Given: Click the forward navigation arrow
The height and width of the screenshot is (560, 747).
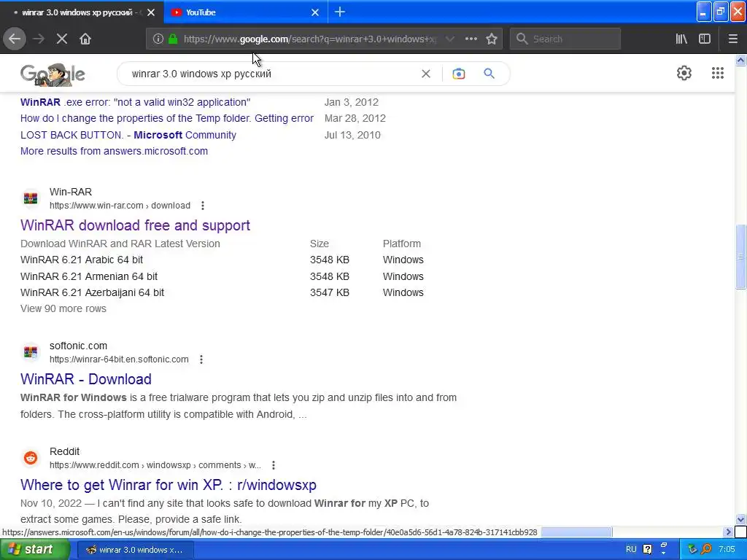Looking at the screenshot, I should pyautogui.click(x=39, y=39).
